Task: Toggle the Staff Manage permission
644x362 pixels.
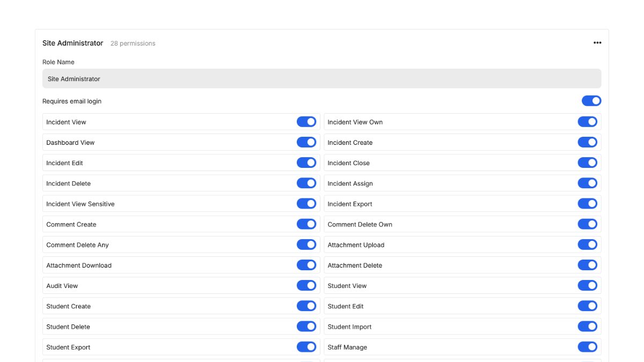Action: pyautogui.click(x=587, y=347)
